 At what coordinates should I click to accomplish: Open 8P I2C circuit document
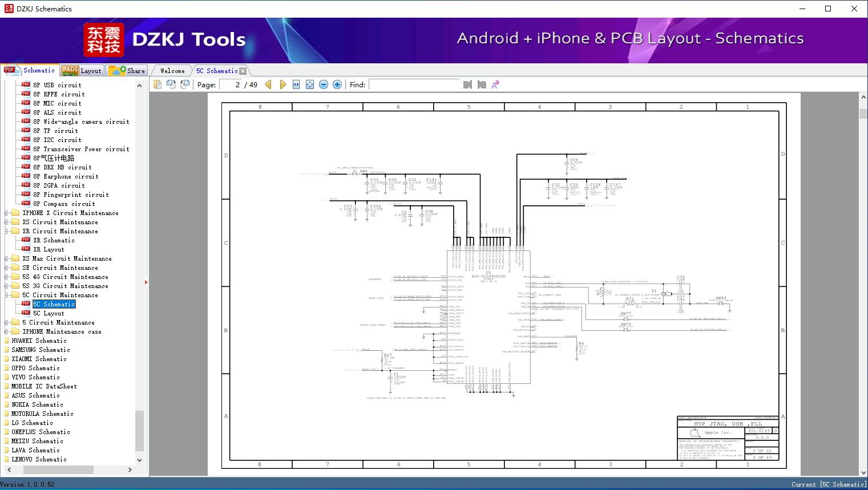click(x=57, y=140)
